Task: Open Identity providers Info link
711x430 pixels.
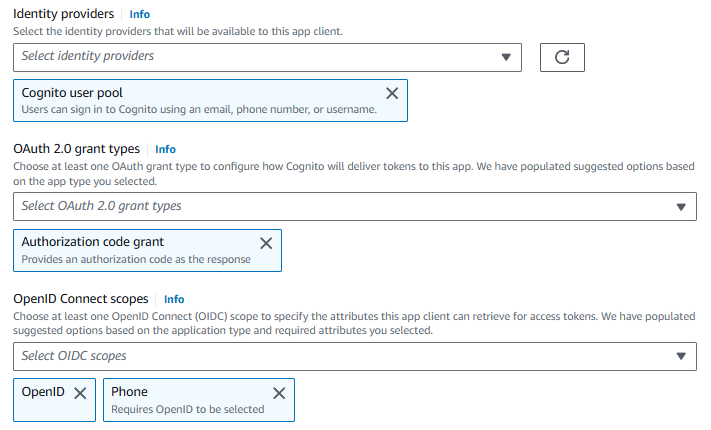Action: coord(140,14)
